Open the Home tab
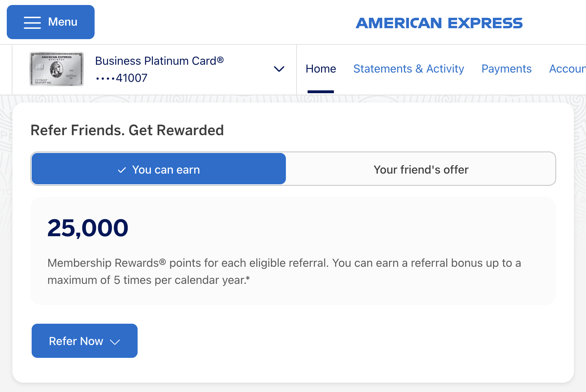Viewport: 586px width, 392px height. coord(321,69)
